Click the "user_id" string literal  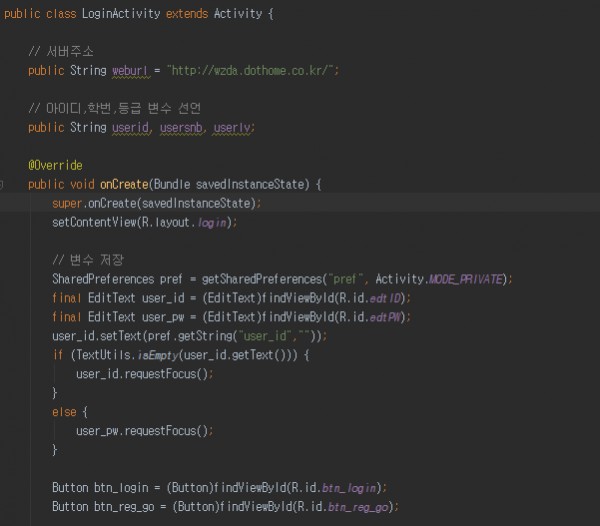pyautogui.click(x=265, y=336)
